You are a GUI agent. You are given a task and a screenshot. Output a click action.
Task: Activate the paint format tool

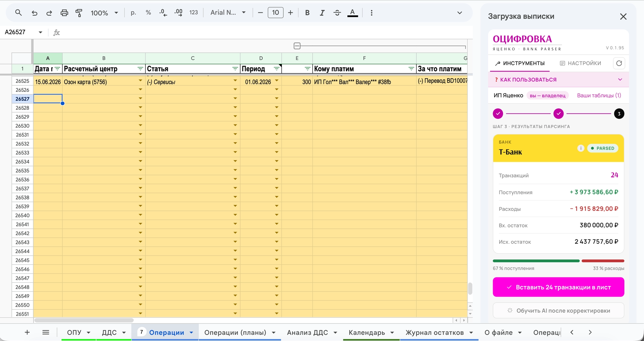(x=79, y=13)
